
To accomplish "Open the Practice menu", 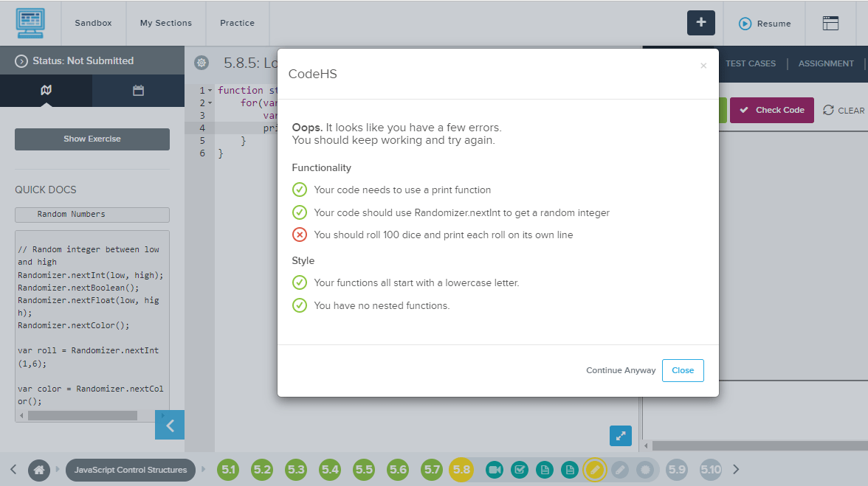I will [x=237, y=23].
